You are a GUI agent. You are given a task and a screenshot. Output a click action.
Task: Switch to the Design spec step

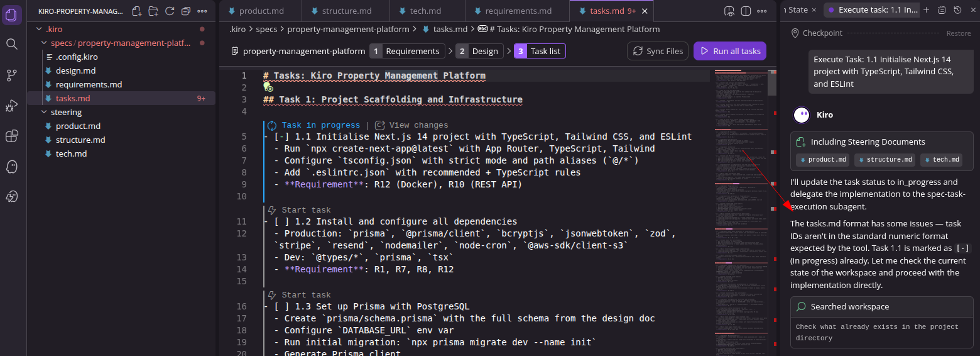point(479,51)
